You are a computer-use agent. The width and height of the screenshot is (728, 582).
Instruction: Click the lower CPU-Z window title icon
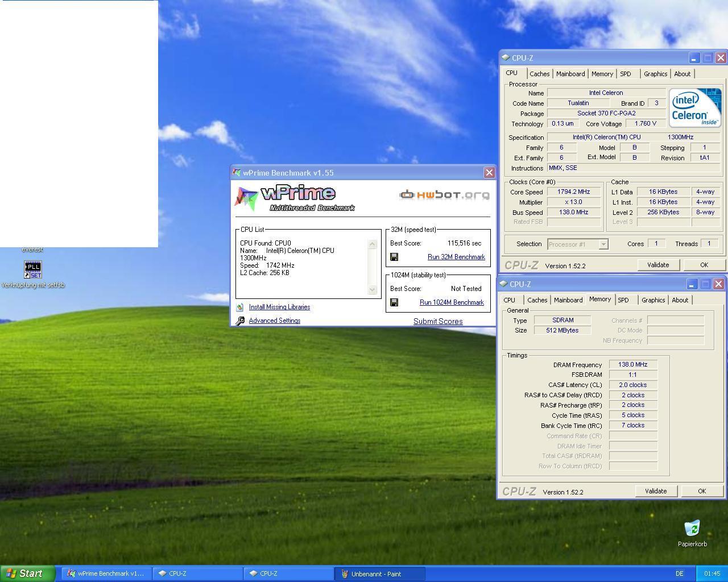pyautogui.click(x=503, y=284)
